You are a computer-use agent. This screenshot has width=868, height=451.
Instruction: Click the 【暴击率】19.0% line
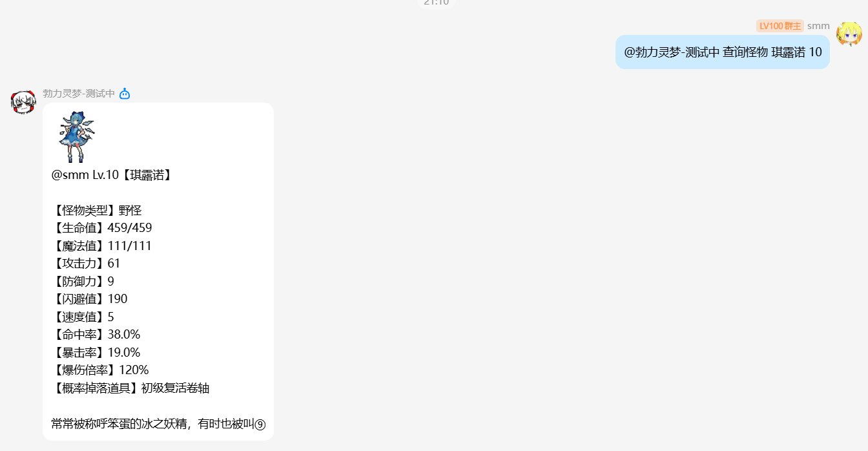coord(96,353)
